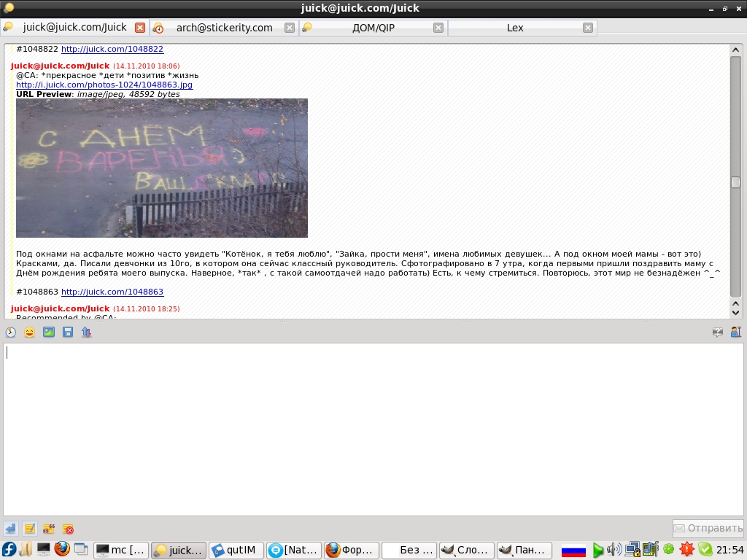
Task: Click sender name at 14.11.2010 18:25
Action: (60, 308)
